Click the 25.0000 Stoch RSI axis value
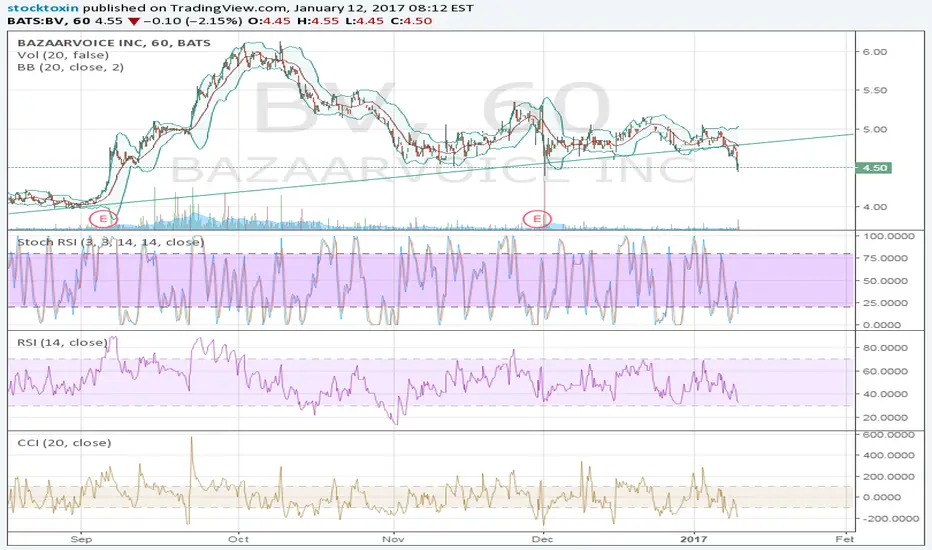The width and height of the screenshot is (932, 550). pos(884,303)
